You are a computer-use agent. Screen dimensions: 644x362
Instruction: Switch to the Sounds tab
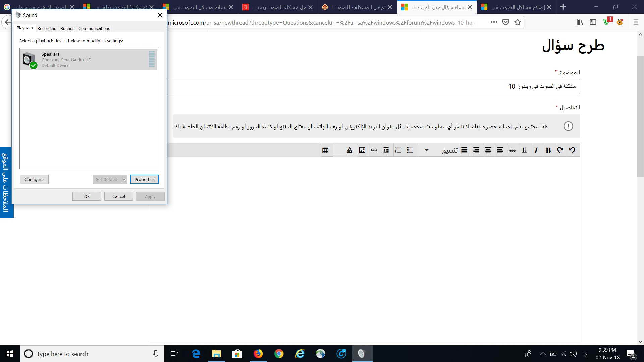point(67,28)
